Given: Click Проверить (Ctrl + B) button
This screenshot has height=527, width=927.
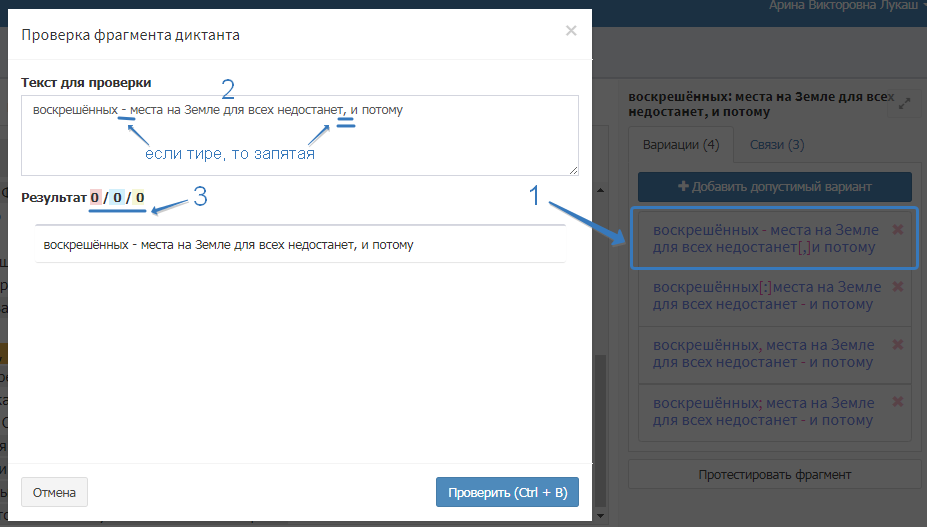Looking at the screenshot, I should (x=507, y=493).
